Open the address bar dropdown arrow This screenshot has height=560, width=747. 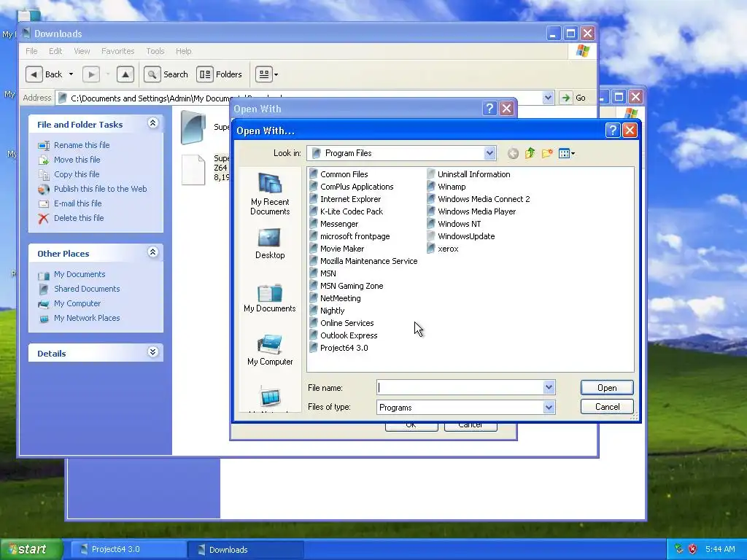[548, 98]
